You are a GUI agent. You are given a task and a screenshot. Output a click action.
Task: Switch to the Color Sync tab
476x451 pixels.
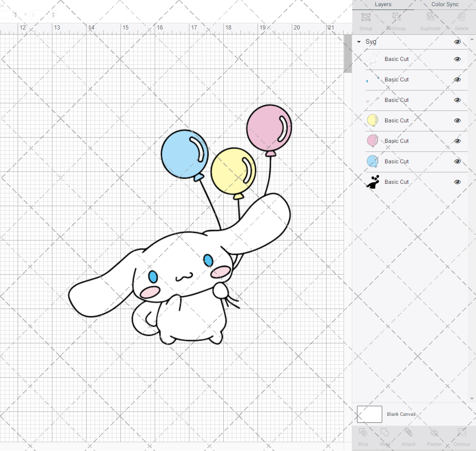(x=445, y=5)
